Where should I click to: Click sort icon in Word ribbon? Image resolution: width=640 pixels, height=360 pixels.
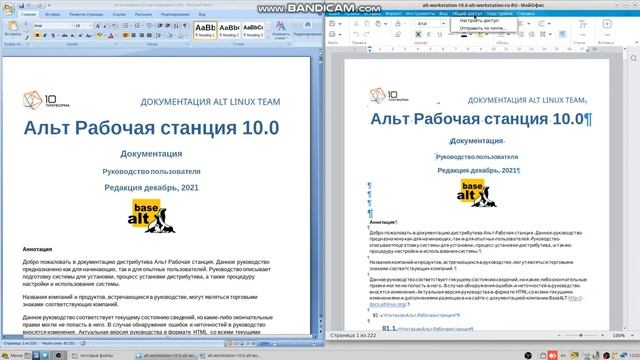point(176,26)
